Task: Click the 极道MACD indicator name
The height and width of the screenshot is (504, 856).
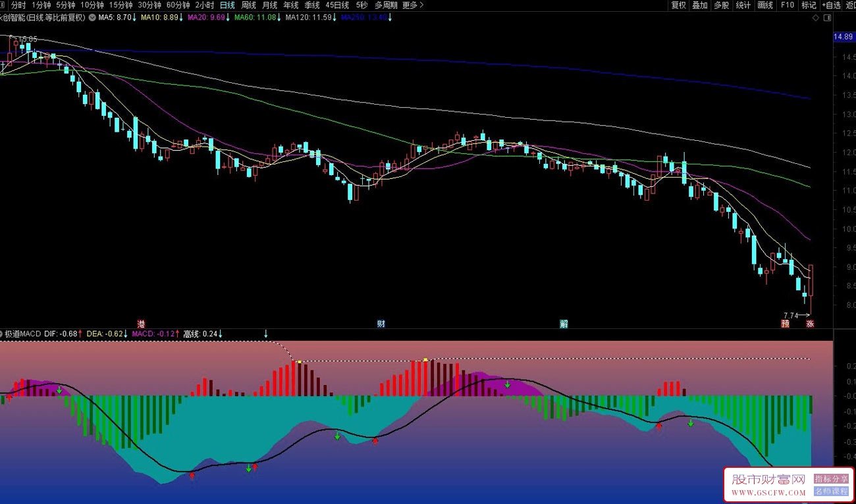Action: [22, 334]
